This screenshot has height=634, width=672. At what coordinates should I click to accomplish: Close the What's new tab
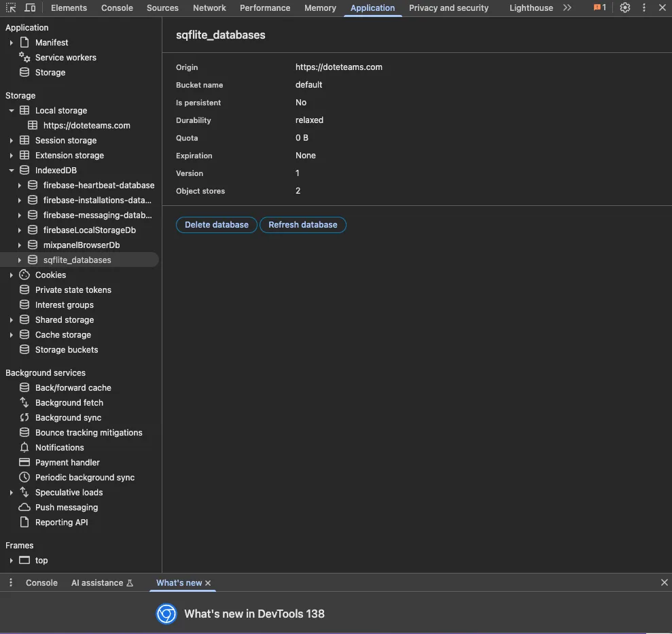point(208,583)
